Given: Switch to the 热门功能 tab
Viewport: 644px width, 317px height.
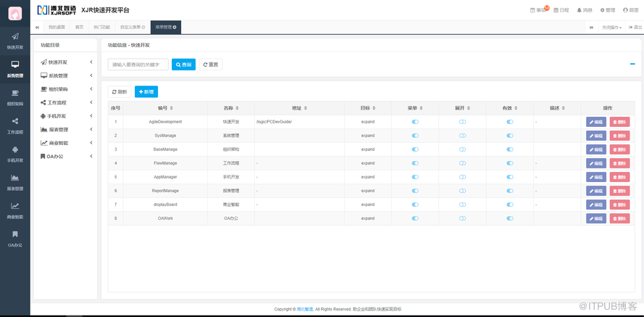Looking at the screenshot, I should tap(101, 27).
